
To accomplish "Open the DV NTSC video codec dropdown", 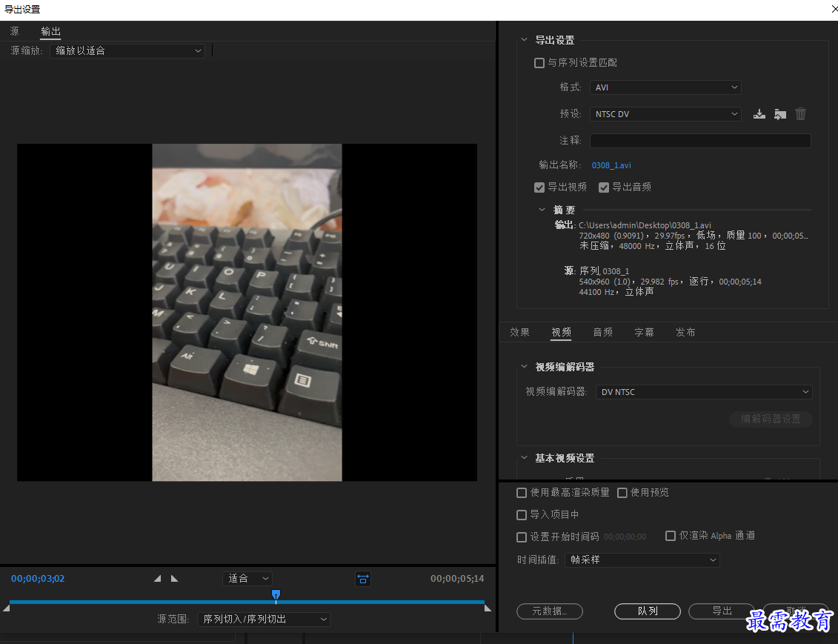I will (x=704, y=392).
